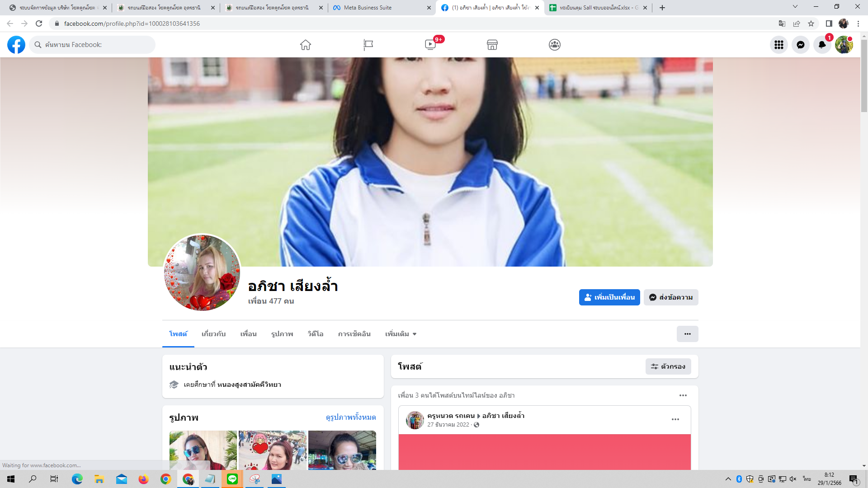This screenshot has height=488, width=868.
Task: Click the Facebook search field
Action: (x=97, y=45)
